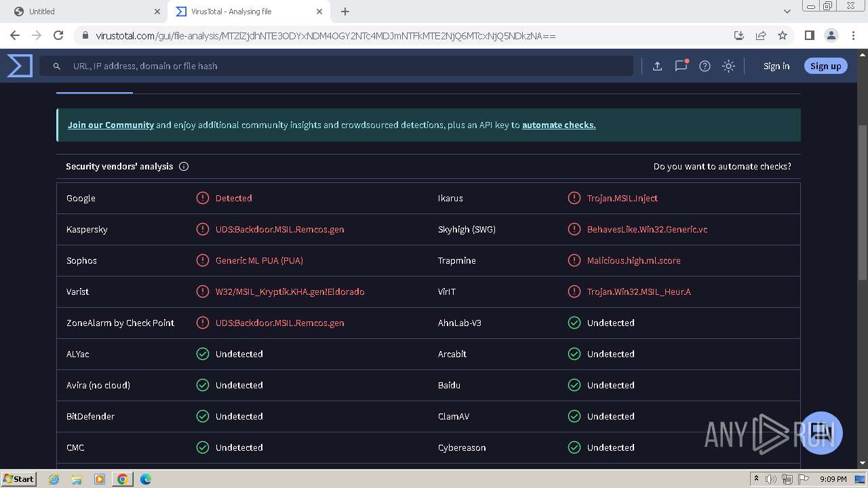The image size is (868, 488).
Task: Click the share page icon in address bar
Action: 761,35
